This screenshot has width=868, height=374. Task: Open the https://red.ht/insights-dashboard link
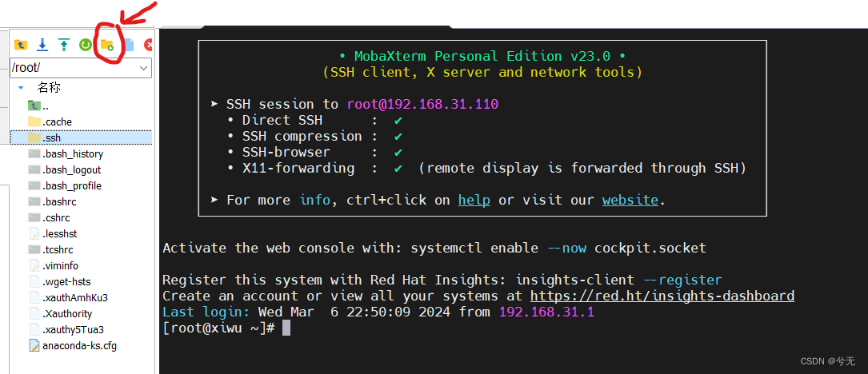[x=662, y=296]
